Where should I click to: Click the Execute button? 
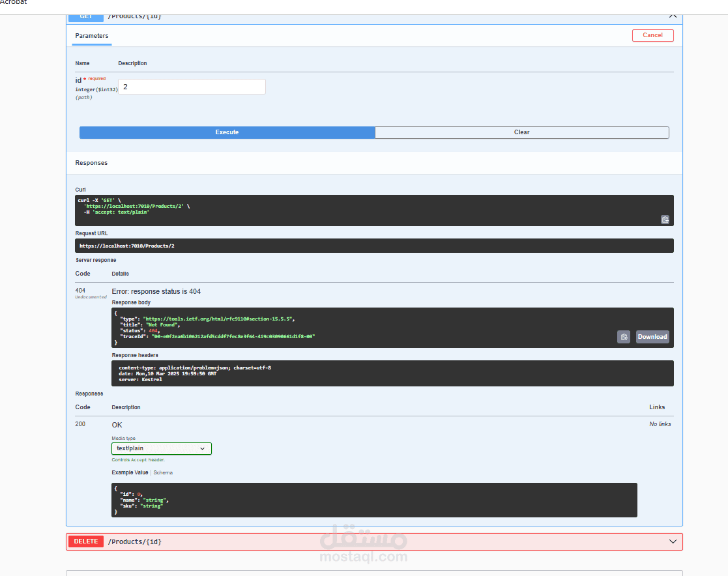(x=227, y=132)
